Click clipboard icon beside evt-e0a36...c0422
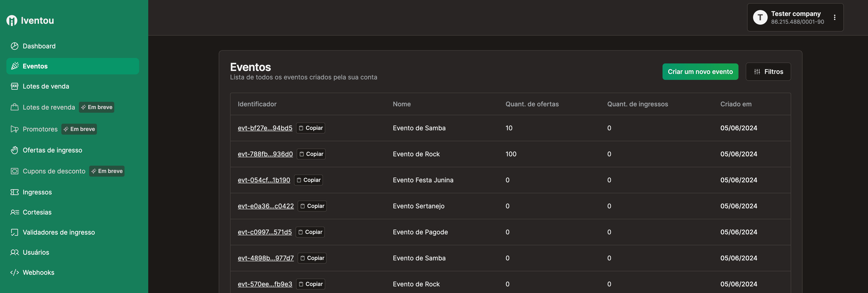868x293 pixels. [x=303, y=206]
